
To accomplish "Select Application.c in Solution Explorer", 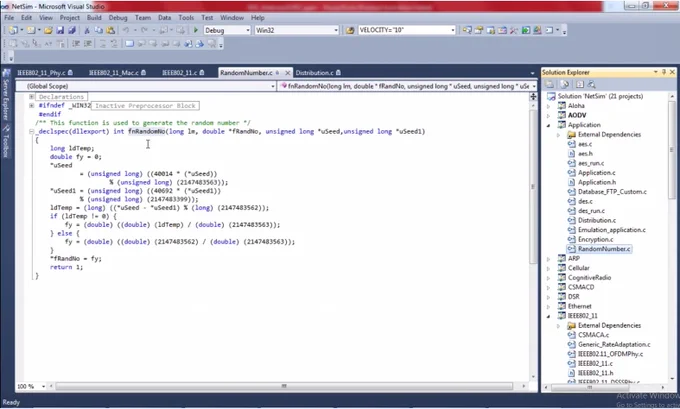I will (x=596, y=173).
